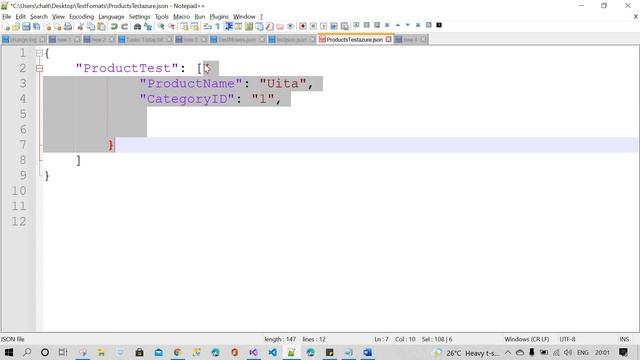The height and width of the screenshot is (360, 640).
Task: Close the ProductsTestazure.json tab
Action: click(389, 40)
